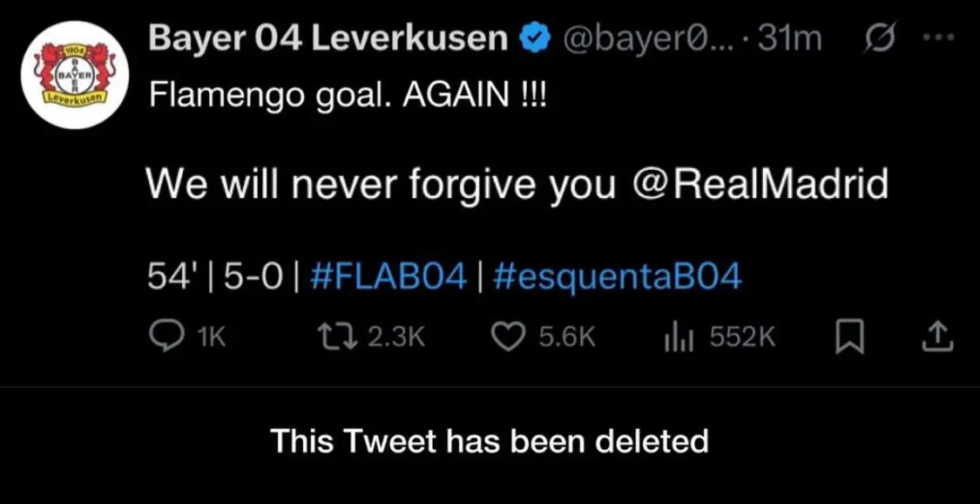This screenshot has width=980, height=504.
Task: Open the Bayer 04 Leverkusen profile avatar
Action: click(75, 74)
